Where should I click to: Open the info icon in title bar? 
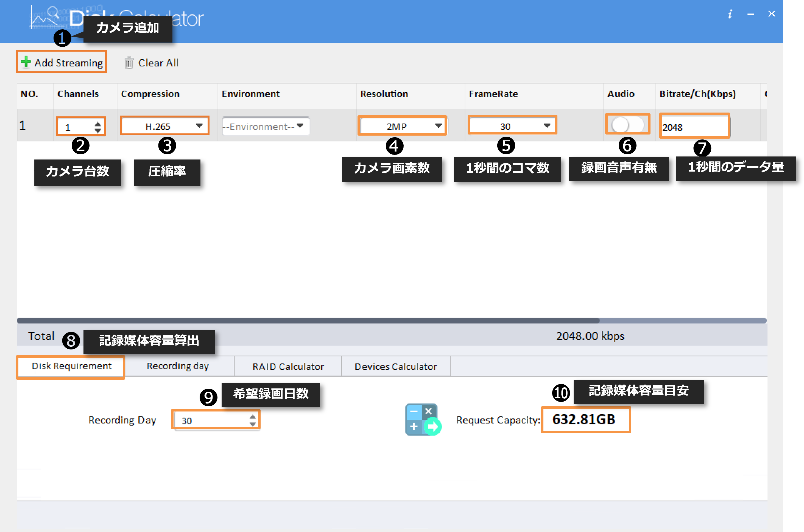pos(730,14)
